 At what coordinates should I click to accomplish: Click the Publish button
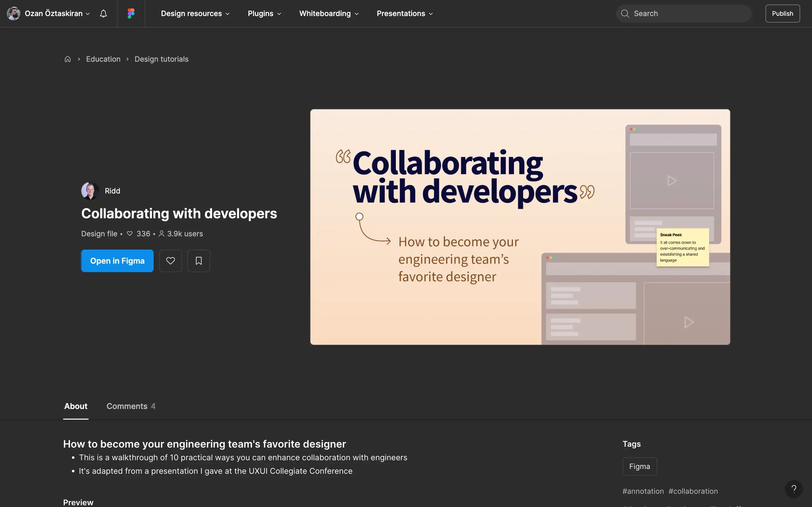click(x=782, y=14)
